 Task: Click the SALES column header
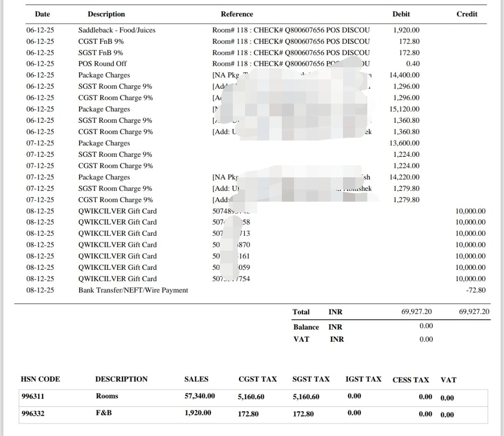(x=196, y=379)
